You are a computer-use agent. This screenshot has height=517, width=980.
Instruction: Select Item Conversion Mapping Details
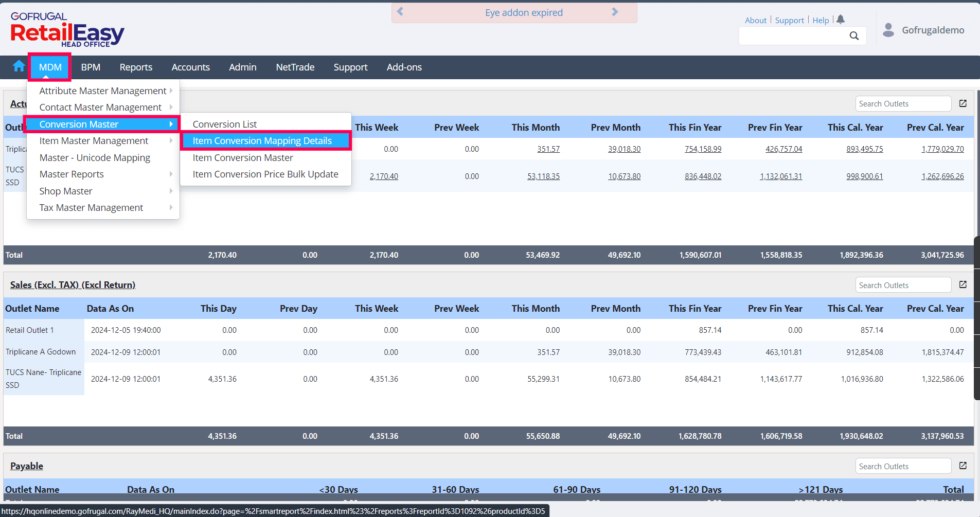262,141
